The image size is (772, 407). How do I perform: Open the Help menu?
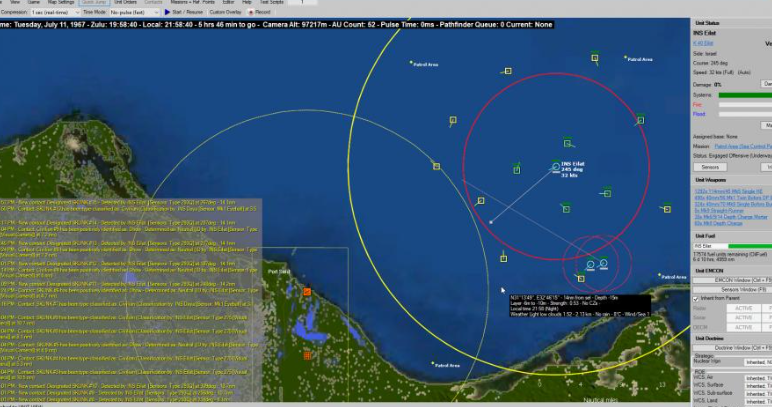(247, 2)
